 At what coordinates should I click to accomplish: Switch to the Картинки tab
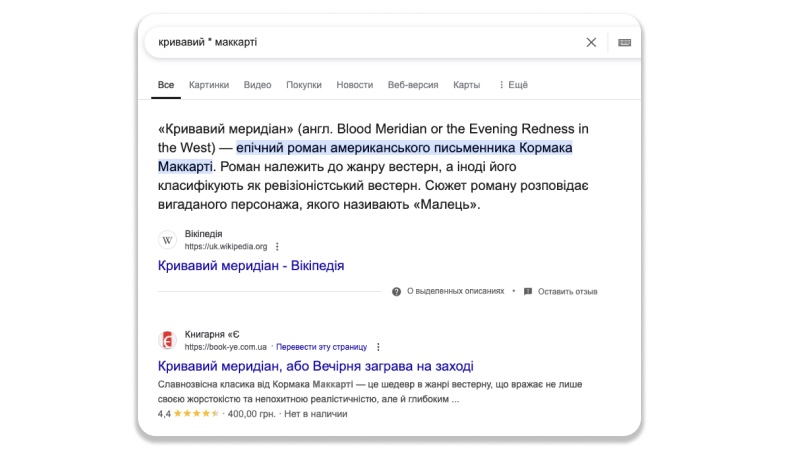pyautogui.click(x=209, y=85)
